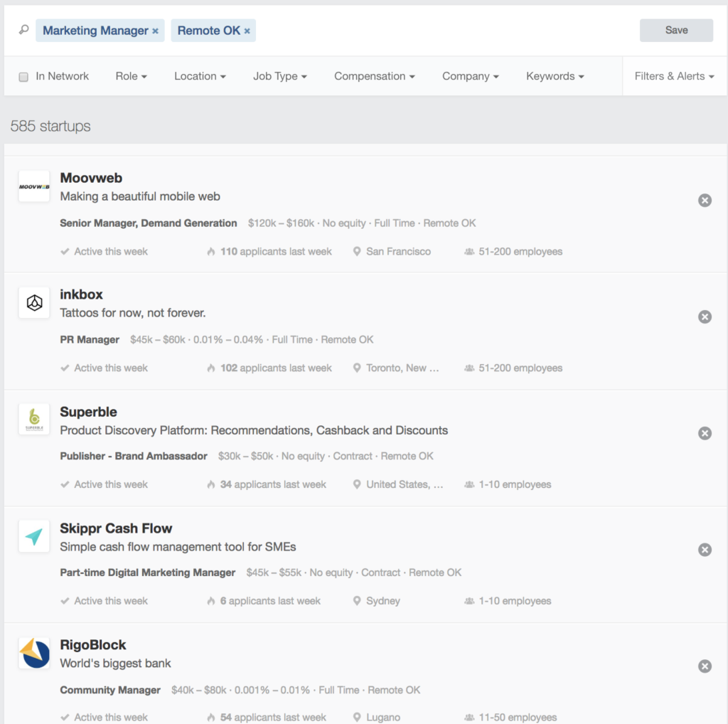Viewport: 728px width, 724px height.
Task: Click the Skippr Cash Flow logo
Action: pos(33,537)
